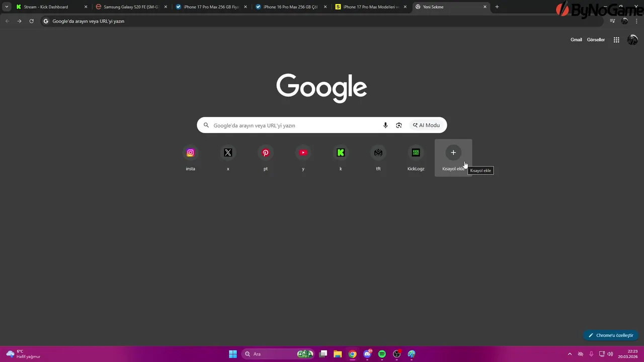The image size is (644, 362).
Task: Click the taskbar Ara search box
Action: (x=278, y=354)
